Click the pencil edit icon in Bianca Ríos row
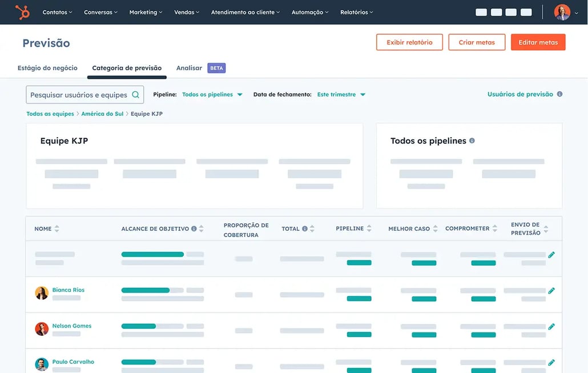This screenshot has height=373, width=588. [551, 291]
